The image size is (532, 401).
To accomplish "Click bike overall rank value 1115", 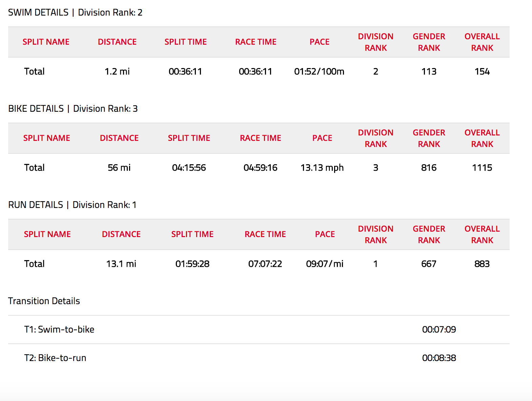I will tap(482, 168).
